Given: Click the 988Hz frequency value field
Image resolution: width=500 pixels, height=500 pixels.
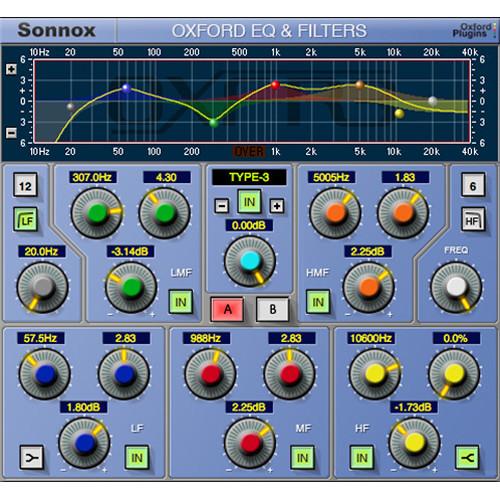Looking at the screenshot, I should [206, 338].
